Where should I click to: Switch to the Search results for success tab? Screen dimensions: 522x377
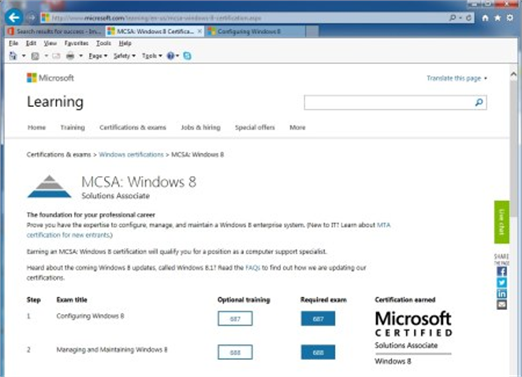[x=55, y=31]
